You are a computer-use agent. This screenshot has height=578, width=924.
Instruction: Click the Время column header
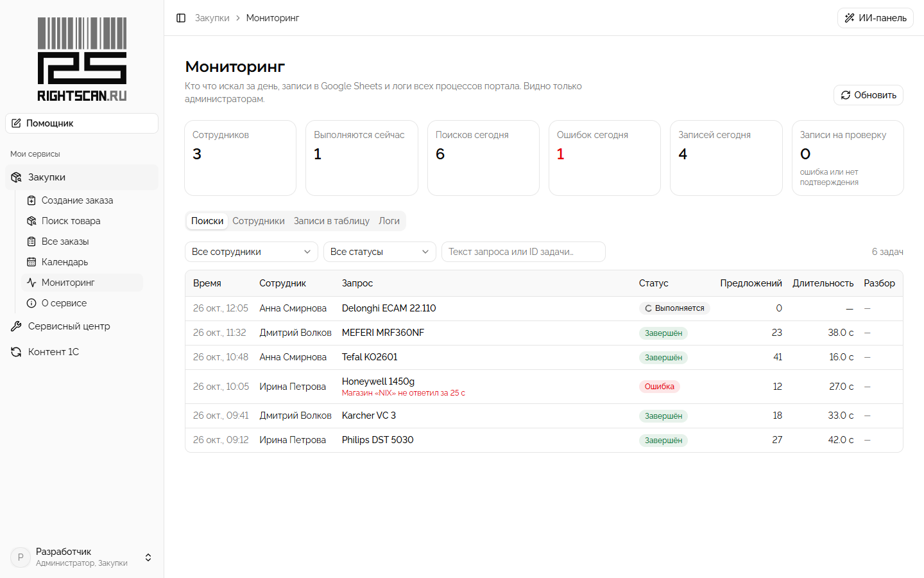(x=207, y=283)
